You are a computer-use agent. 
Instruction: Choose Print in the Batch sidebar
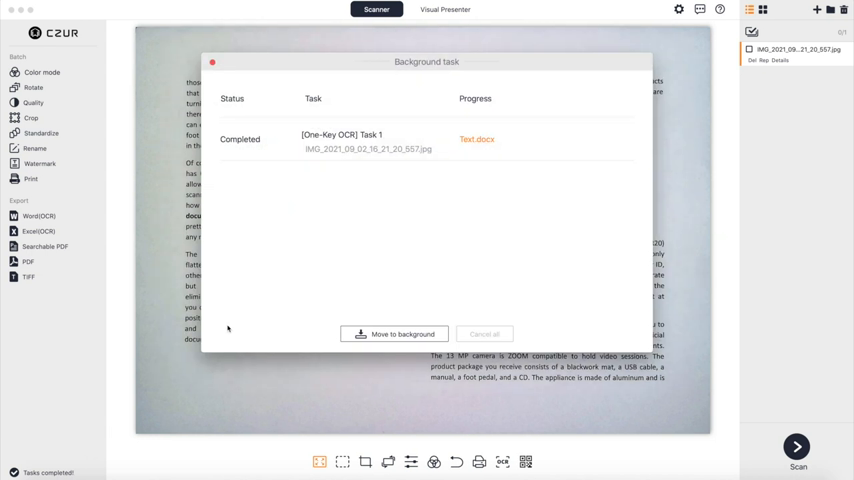pos(23,179)
